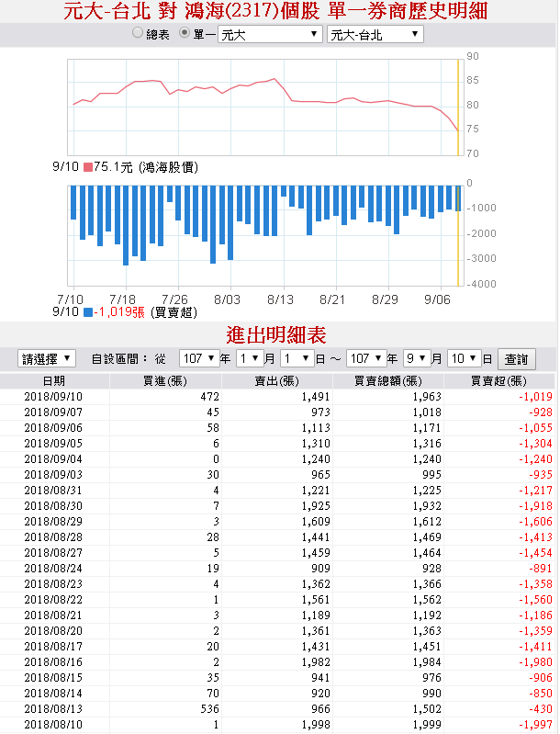Image resolution: width=560 pixels, height=734 pixels.
Task: Click the -891 net value cell
Action: tap(541, 569)
